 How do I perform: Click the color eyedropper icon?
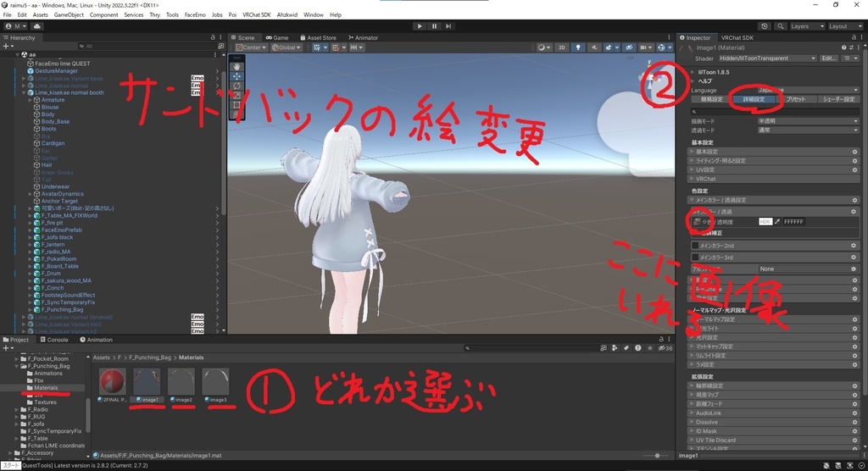[x=777, y=221]
